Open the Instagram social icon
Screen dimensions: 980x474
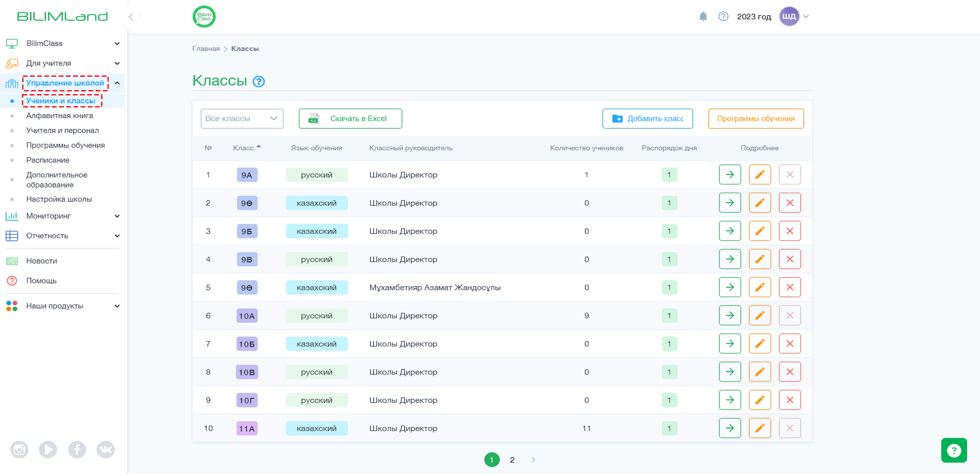(x=19, y=450)
